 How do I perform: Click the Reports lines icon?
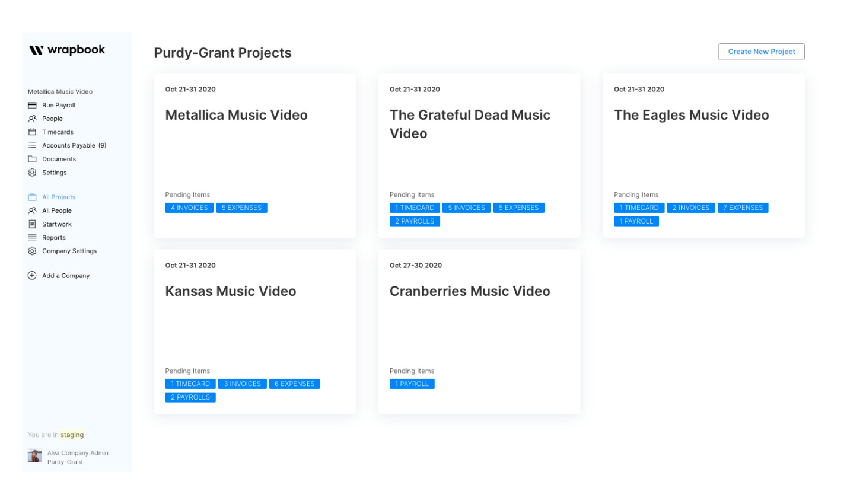(x=33, y=237)
